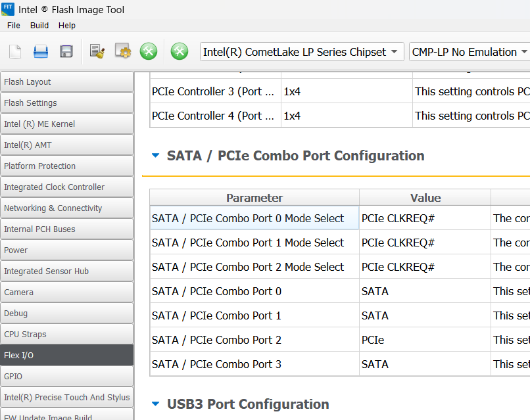This screenshot has height=420, width=530.
Task: Select the Flash Layout sidebar item
Action: click(x=66, y=82)
